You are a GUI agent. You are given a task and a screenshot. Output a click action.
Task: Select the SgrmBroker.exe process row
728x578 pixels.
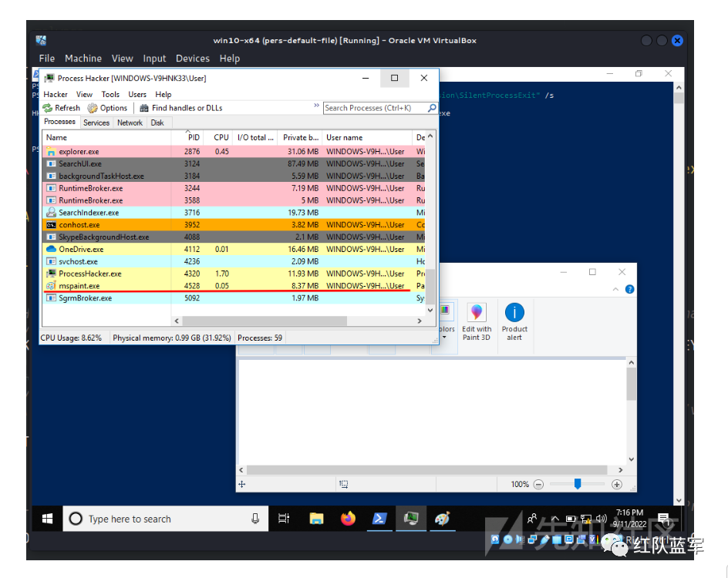(234, 297)
